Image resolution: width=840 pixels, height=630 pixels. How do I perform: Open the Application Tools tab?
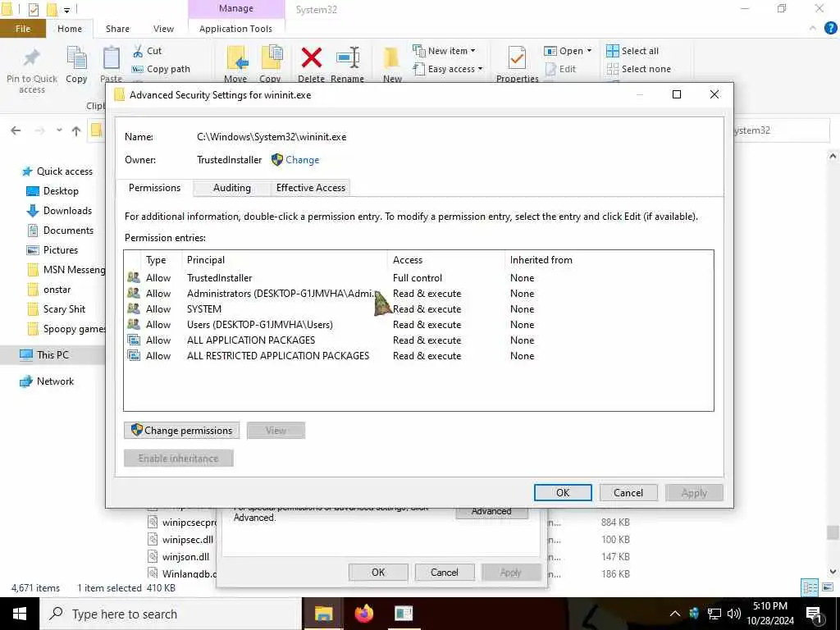tap(235, 29)
